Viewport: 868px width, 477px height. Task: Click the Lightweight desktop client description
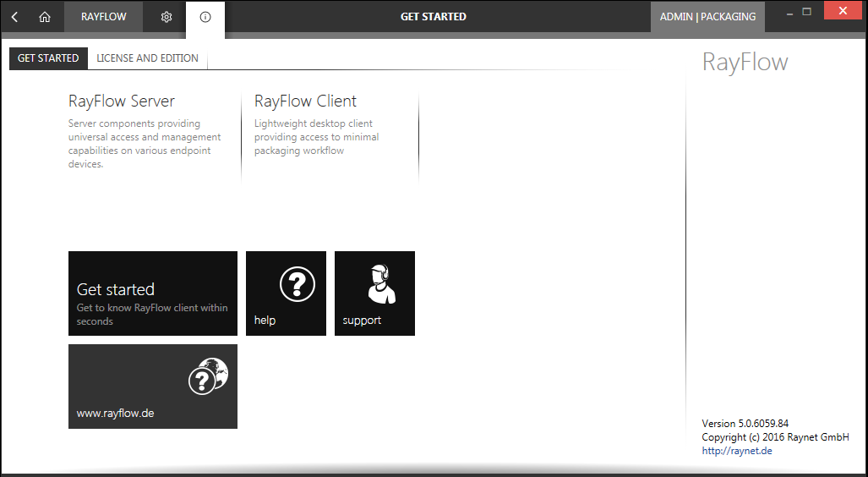pyautogui.click(x=317, y=137)
